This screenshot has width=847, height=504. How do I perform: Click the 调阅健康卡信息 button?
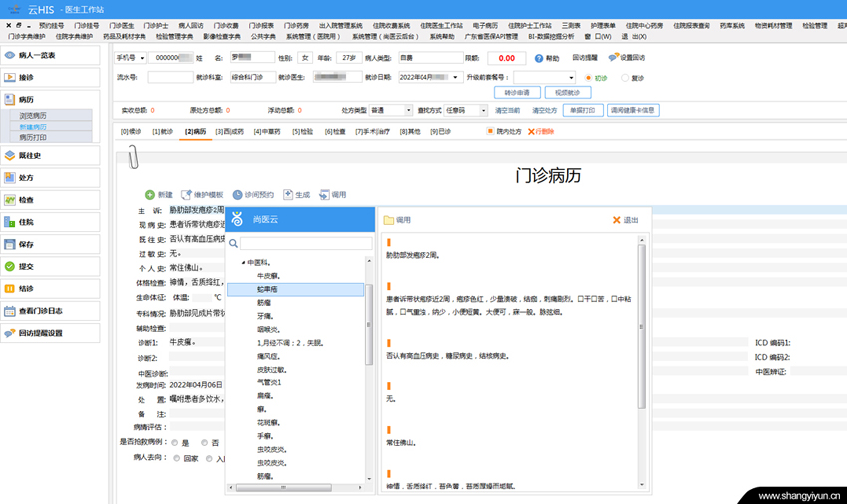point(633,111)
